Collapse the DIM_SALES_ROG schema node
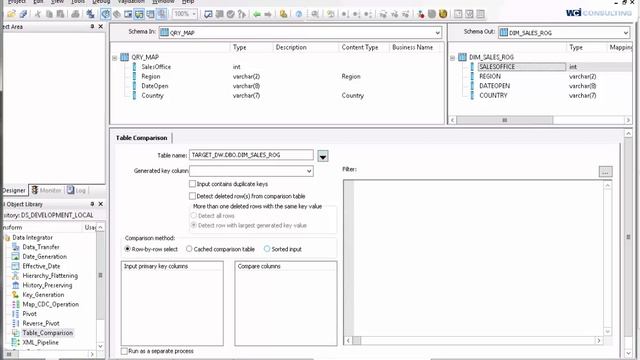640x360 pixels. pyautogui.click(x=452, y=58)
